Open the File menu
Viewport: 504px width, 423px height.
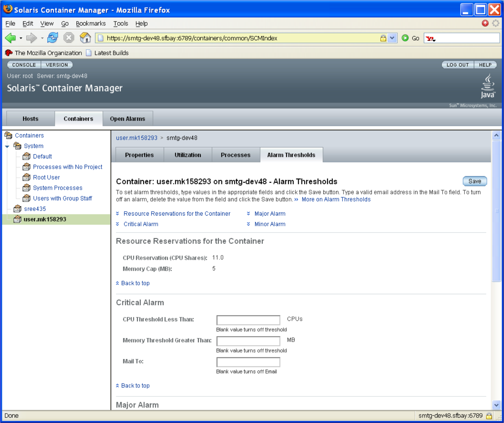[x=11, y=23]
